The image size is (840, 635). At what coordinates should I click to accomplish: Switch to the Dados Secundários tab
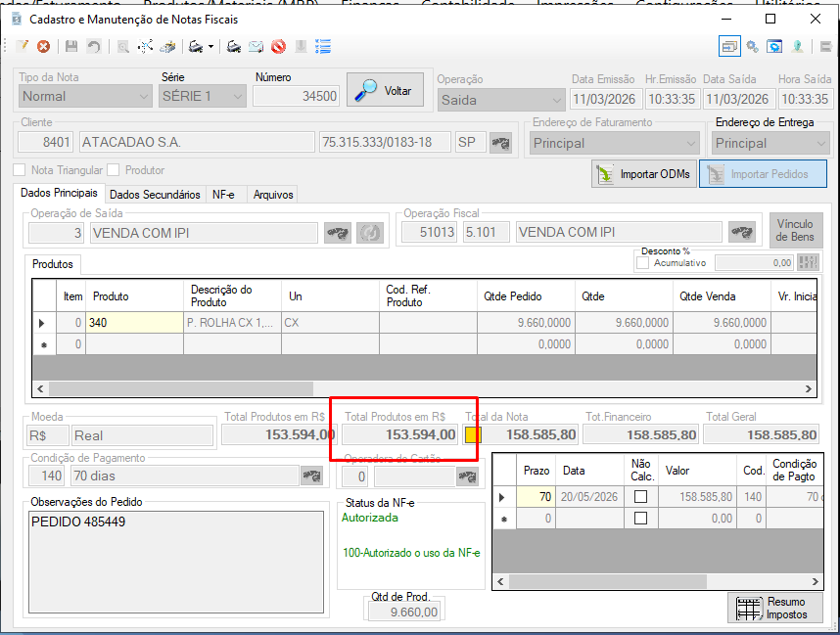click(x=155, y=195)
